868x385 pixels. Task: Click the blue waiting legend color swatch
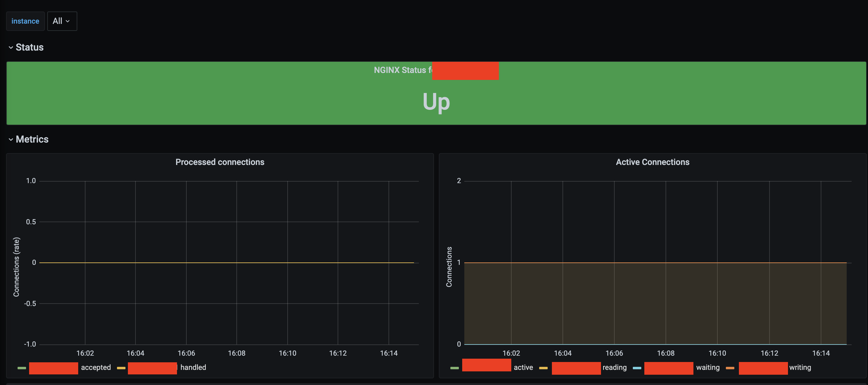click(637, 368)
